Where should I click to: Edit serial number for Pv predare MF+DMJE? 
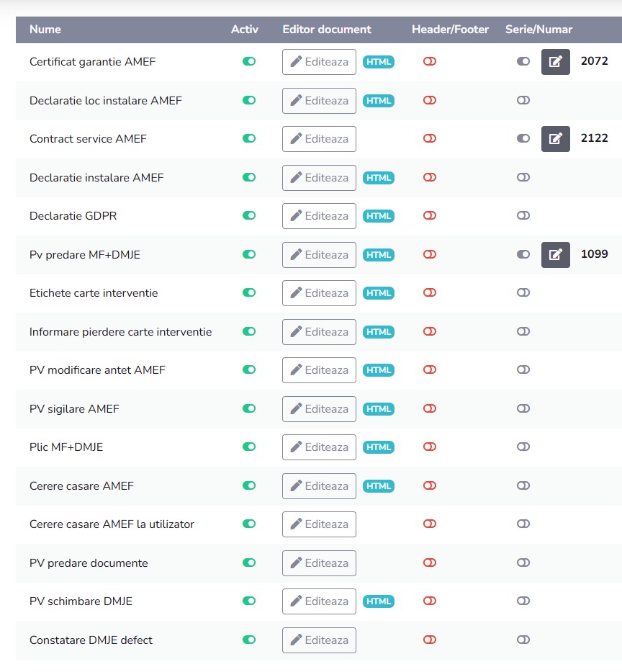(x=555, y=254)
